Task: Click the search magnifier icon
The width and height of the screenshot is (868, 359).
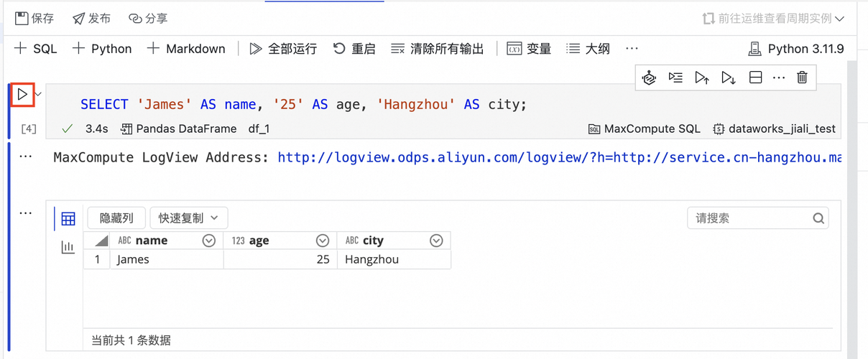Action: click(x=818, y=218)
